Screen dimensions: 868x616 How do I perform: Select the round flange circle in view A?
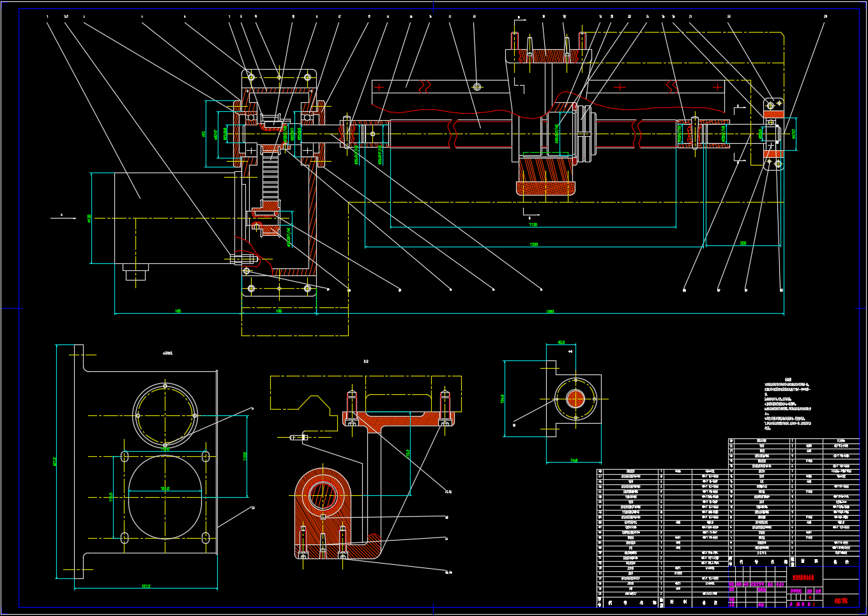pos(165,415)
